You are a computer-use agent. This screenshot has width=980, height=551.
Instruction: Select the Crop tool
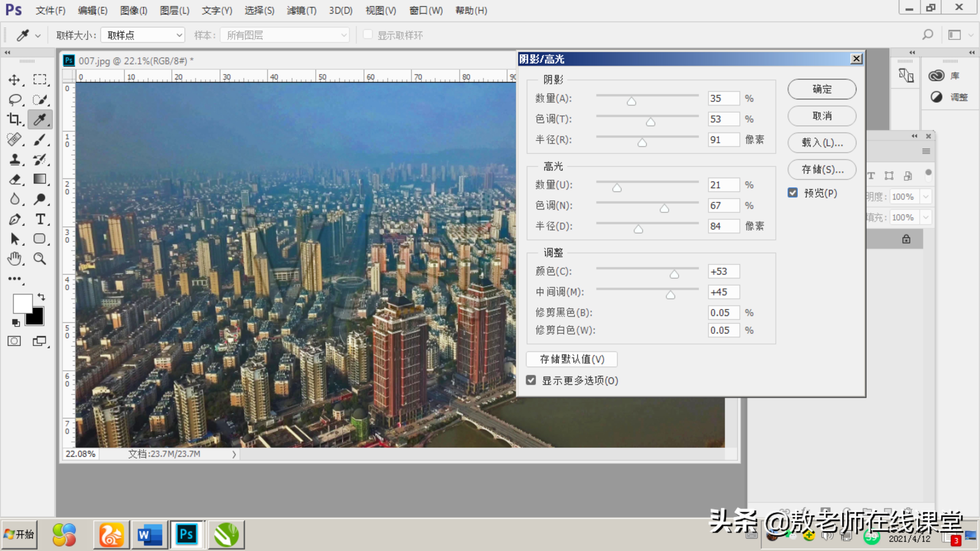pos(15,119)
